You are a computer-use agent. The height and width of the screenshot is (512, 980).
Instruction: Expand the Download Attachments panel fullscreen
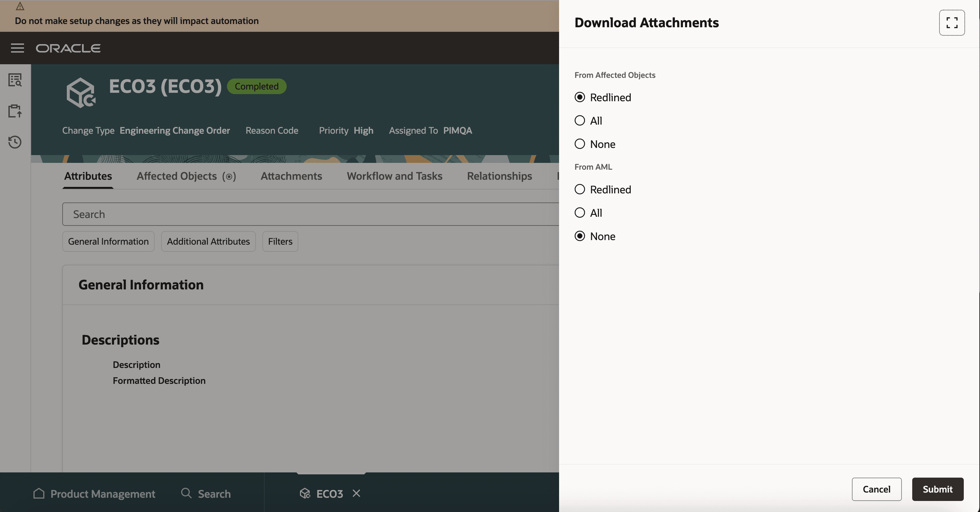[951, 23]
